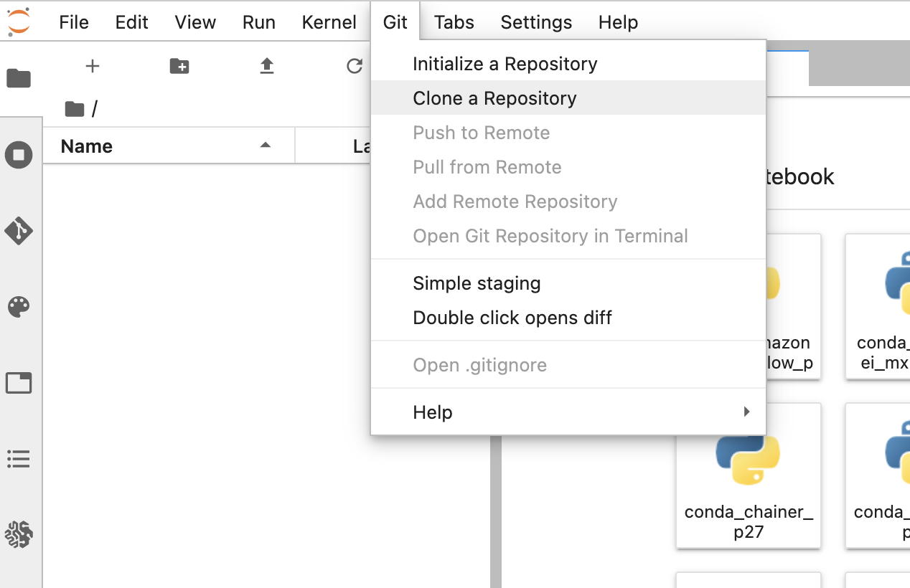
Task: Open the Edit menu
Action: [x=132, y=22]
